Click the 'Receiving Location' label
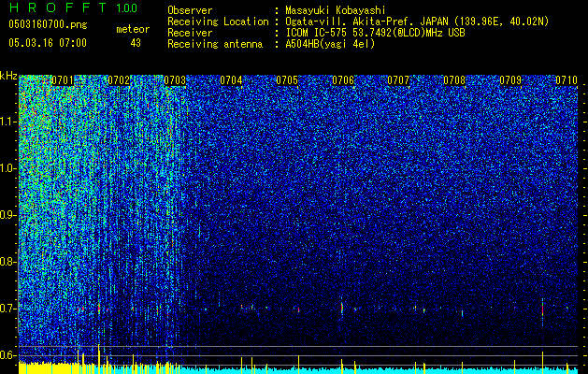The image size is (588, 374). tap(218, 22)
